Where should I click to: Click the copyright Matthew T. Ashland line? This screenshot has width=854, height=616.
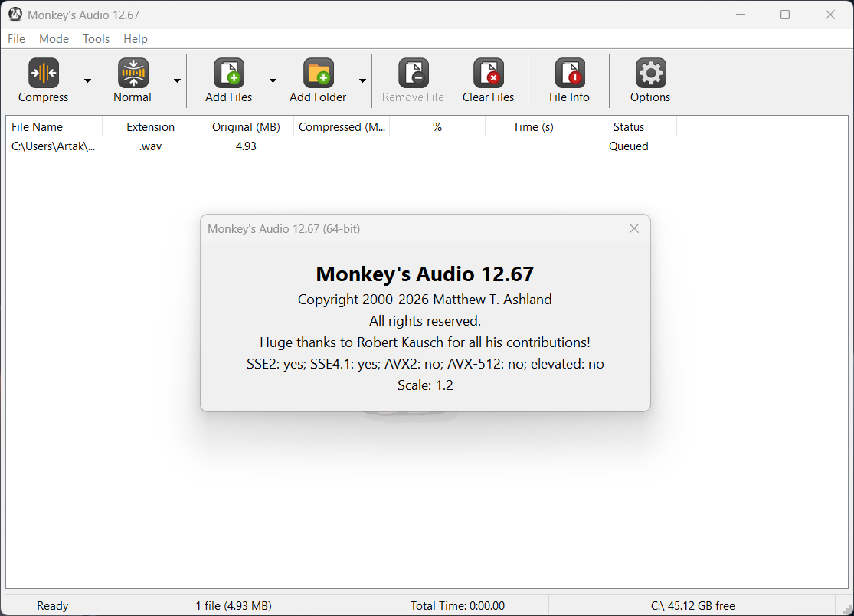(x=425, y=300)
